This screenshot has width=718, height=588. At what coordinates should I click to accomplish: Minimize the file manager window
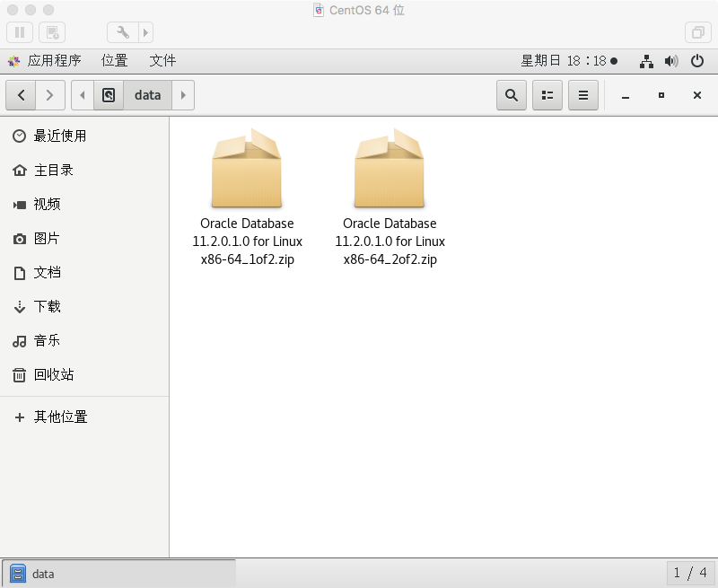(626, 96)
